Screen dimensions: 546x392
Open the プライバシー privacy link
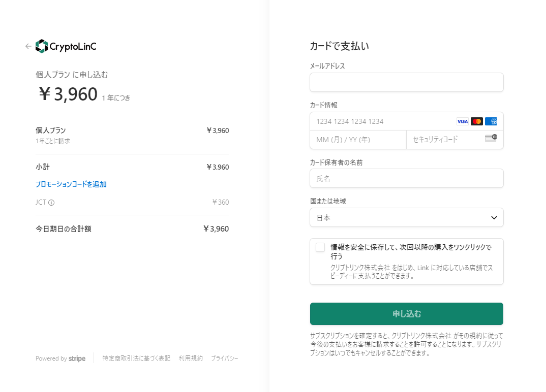[225, 358]
